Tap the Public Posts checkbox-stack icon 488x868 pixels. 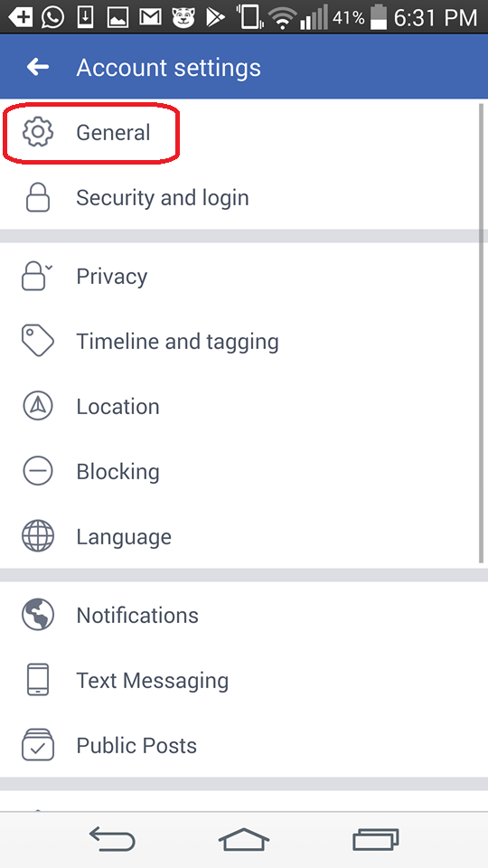pyautogui.click(x=38, y=745)
